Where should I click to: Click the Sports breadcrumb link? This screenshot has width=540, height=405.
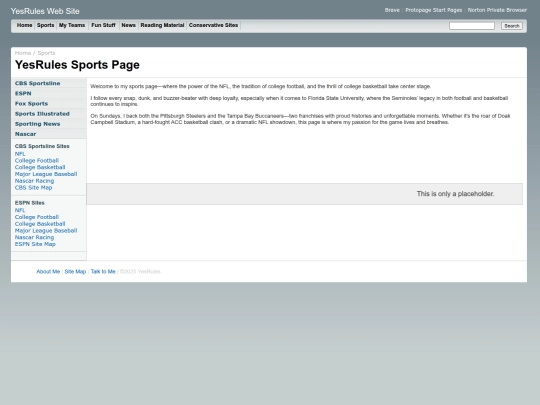click(46, 53)
